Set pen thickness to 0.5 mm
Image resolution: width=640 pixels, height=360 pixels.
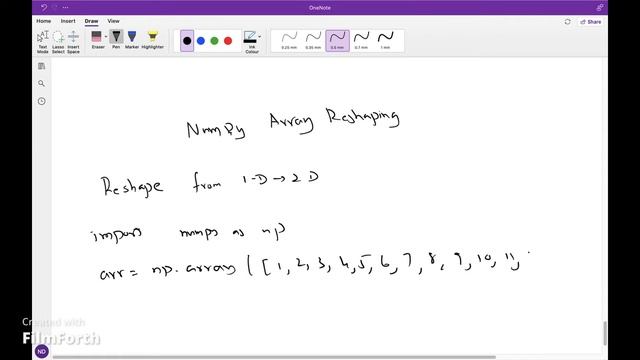click(x=337, y=41)
